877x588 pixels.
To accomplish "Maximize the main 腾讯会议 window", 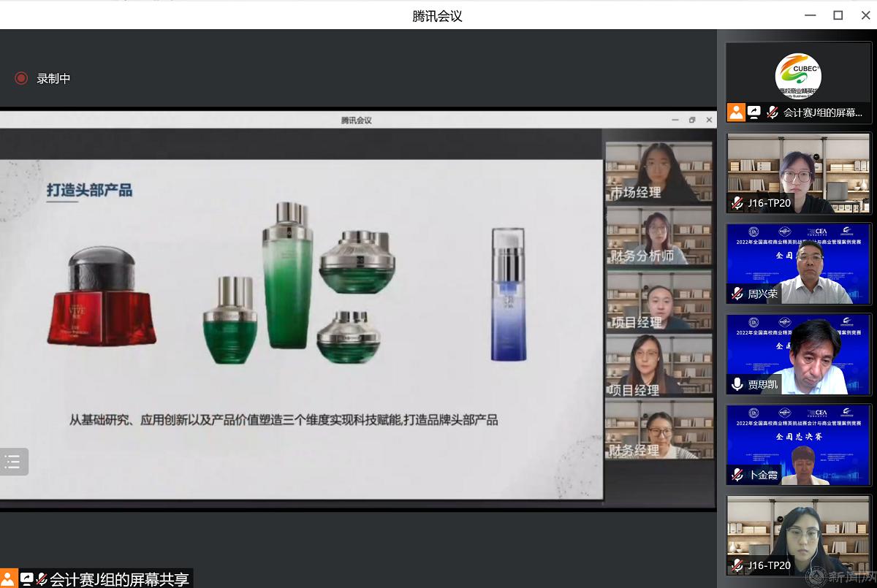I will click(838, 15).
